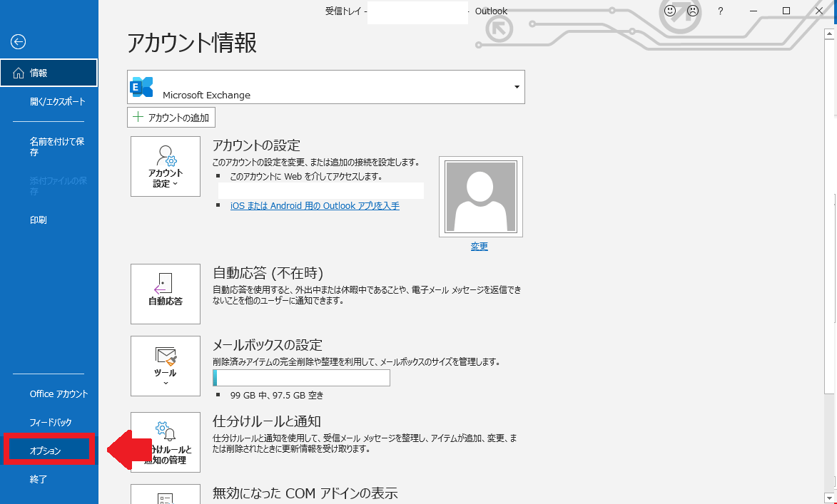Click the メールボックスの設定 heading
Image resolution: width=837 pixels, height=504 pixels.
click(x=268, y=344)
